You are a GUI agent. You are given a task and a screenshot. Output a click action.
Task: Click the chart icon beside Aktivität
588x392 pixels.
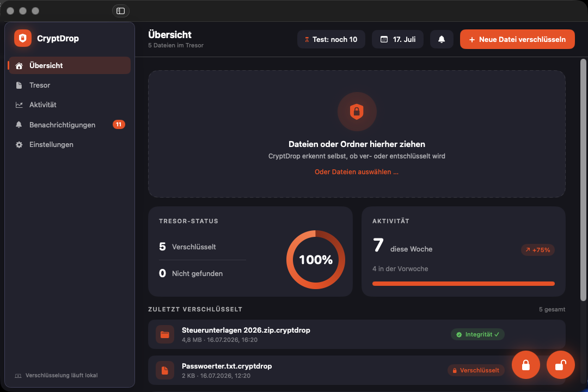click(x=19, y=105)
